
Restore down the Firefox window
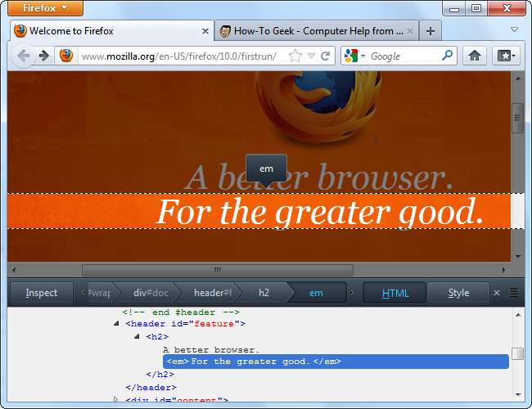click(x=476, y=8)
